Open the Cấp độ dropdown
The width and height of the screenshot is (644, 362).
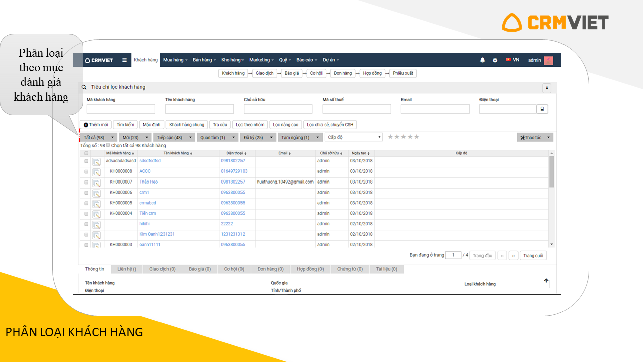point(354,137)
